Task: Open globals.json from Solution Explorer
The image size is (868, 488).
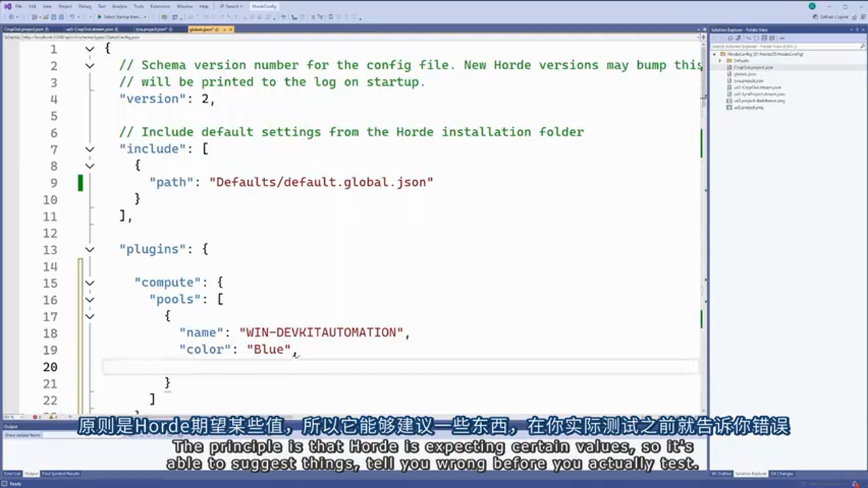Action: pyautogui.click(x=746, y=74)
